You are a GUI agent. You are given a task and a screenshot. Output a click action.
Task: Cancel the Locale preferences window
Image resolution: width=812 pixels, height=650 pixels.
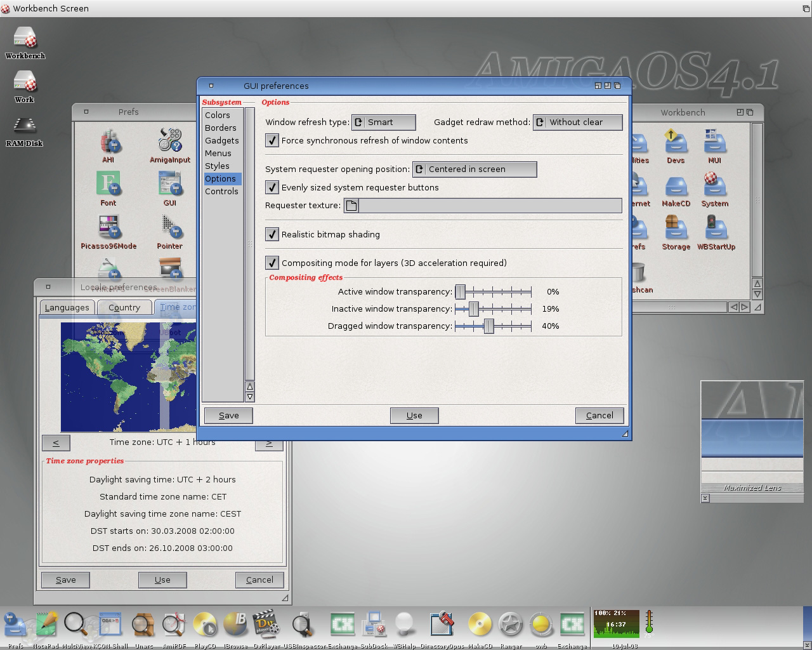tap(259, 580)
